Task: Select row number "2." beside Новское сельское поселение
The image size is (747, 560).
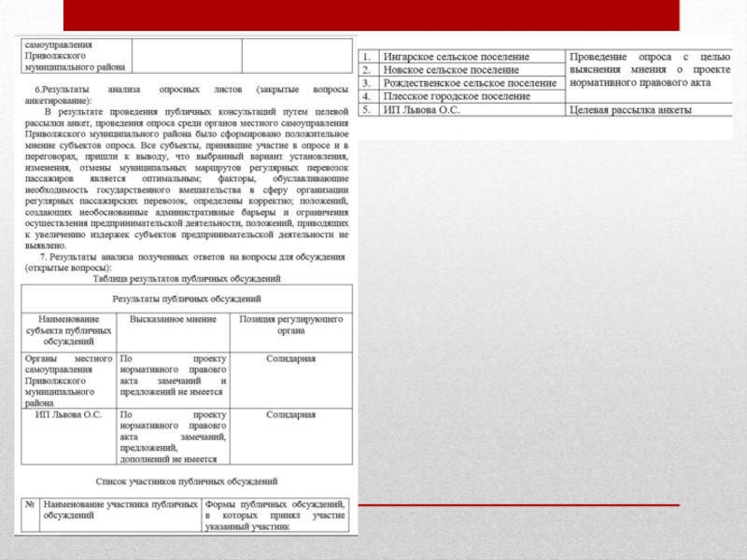Action: point(366,70)
